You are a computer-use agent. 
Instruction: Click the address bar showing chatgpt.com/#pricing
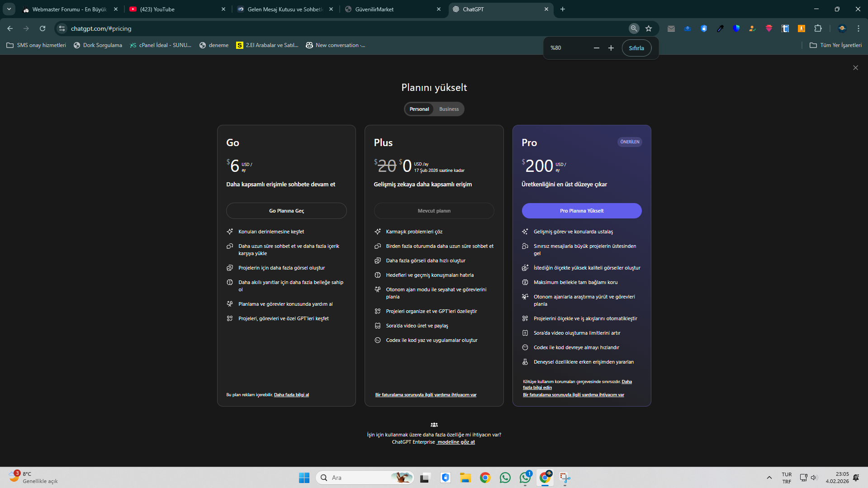click(344, 28)
